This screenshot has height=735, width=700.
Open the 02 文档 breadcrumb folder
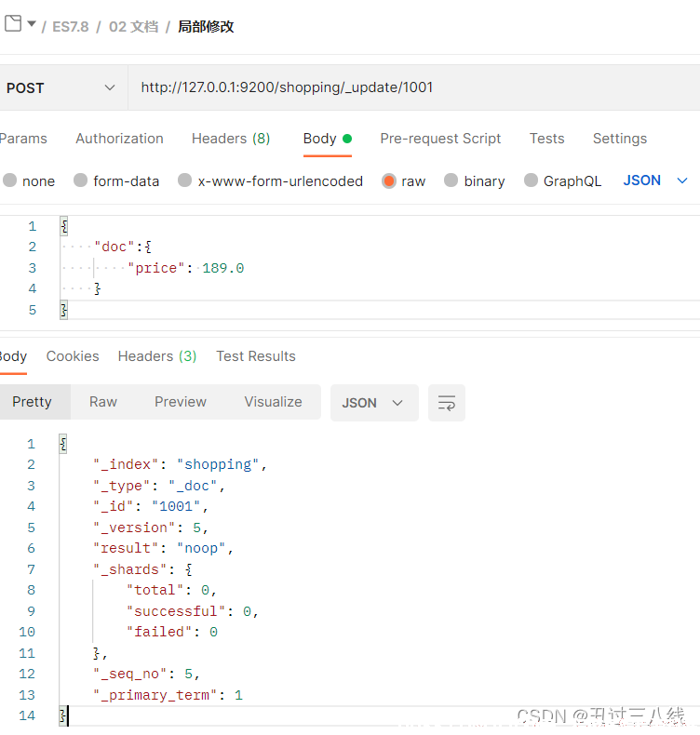click(134, 27)
